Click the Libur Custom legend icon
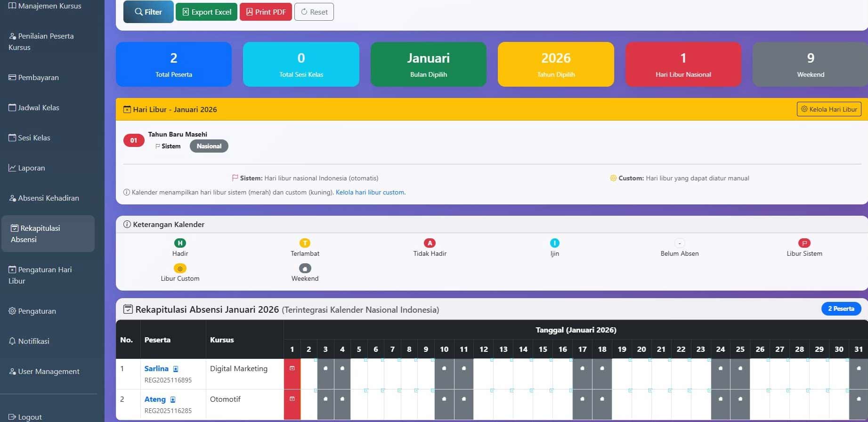 tap(180, 268)
